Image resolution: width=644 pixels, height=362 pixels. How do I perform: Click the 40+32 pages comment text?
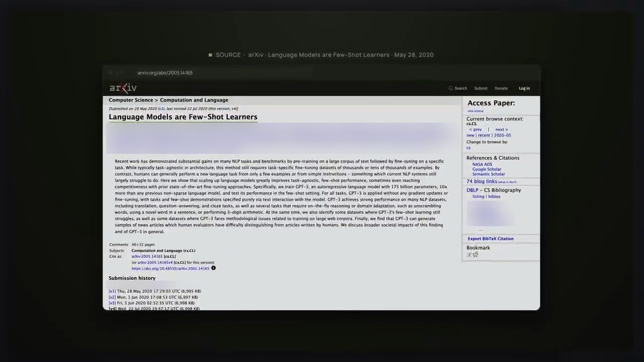143,244
